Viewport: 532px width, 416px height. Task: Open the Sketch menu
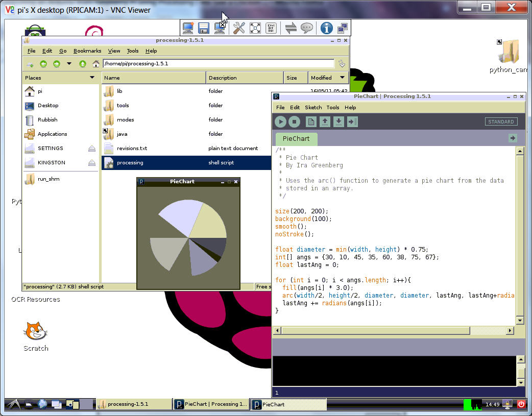pyautogui.click(x=313, y=107)
